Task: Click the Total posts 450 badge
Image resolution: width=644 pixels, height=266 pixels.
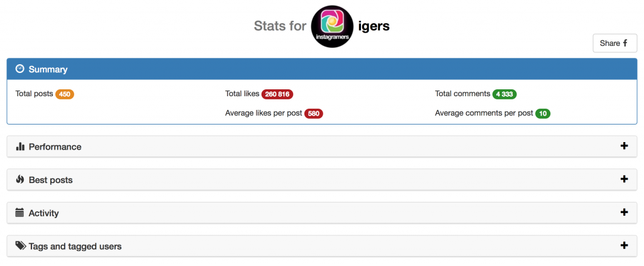Action: click(x=65, y=94)
